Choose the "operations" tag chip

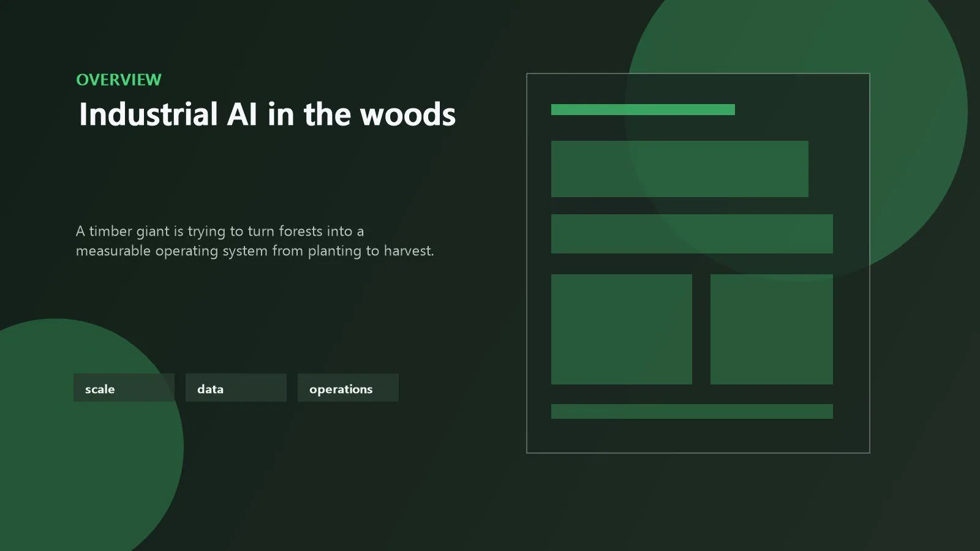[348, 388]
